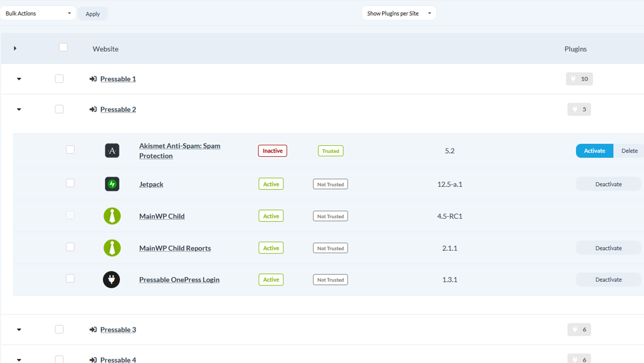
Task: Click the Trusted label for Akismet
Action: pyautogui.click(x=331, y=151)
